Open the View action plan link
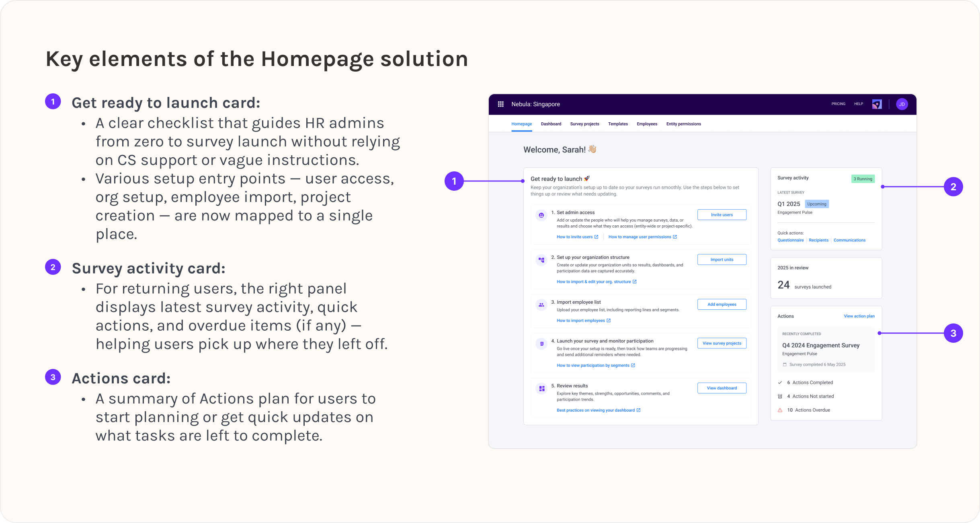This screenshot has height=523, width=980. pos(859,316)
